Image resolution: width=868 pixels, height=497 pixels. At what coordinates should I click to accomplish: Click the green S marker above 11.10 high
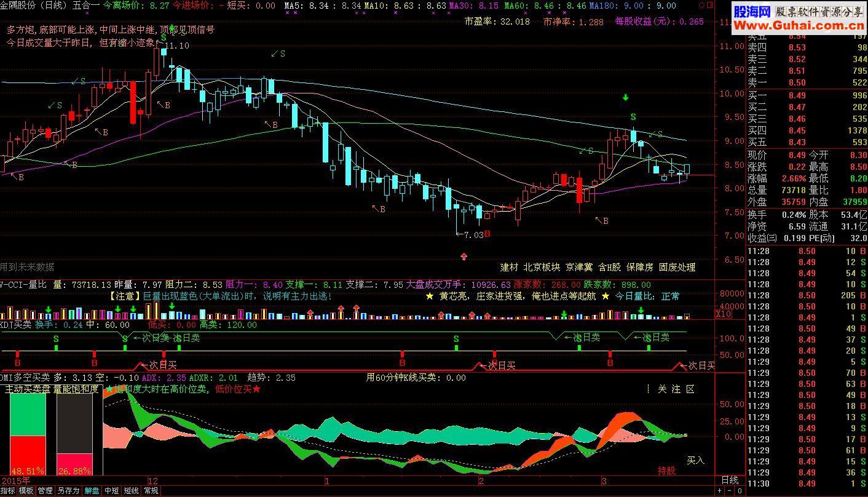coord(164,38)
